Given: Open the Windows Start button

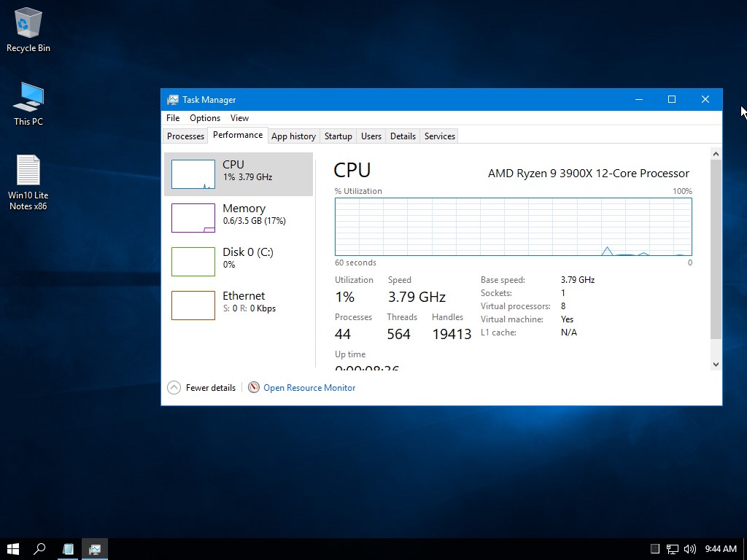Looking at the screenshot, I should (x=13, y=549).
